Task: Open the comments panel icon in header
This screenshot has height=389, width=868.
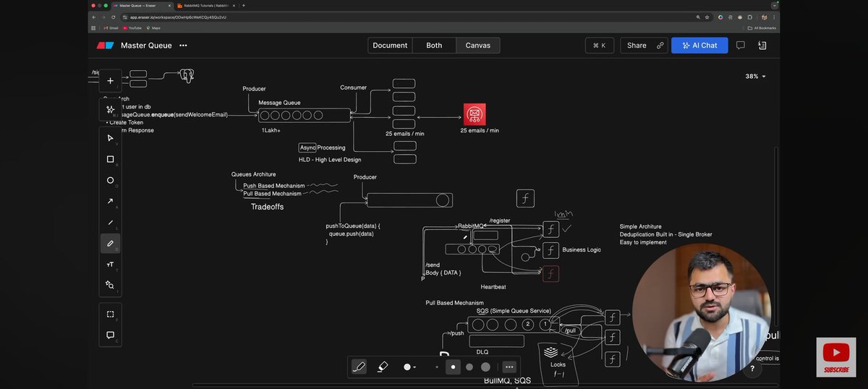Action: 740,45
